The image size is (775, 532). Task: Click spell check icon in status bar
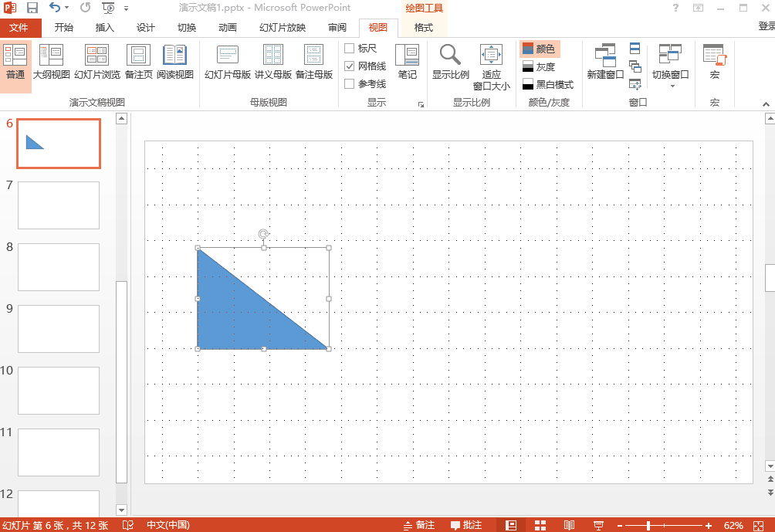(127, 525)
